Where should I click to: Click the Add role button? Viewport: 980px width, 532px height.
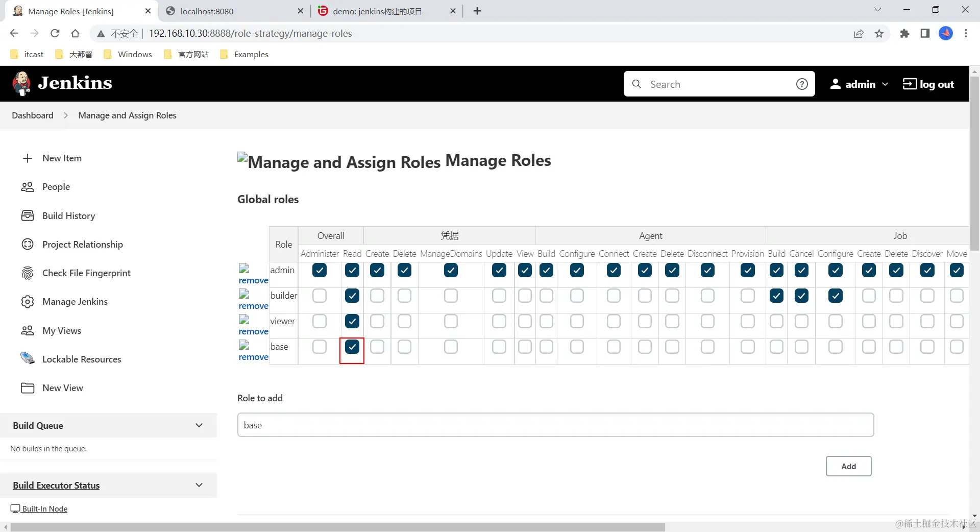(848, 466)
